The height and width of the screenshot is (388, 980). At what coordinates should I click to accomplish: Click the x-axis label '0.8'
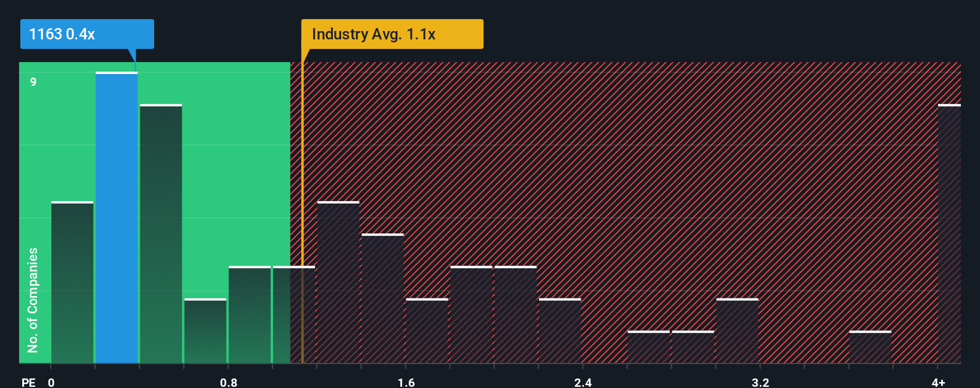click(228, 382)
